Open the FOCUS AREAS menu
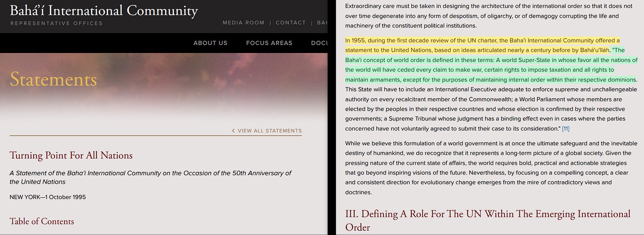 pos(269,43)
